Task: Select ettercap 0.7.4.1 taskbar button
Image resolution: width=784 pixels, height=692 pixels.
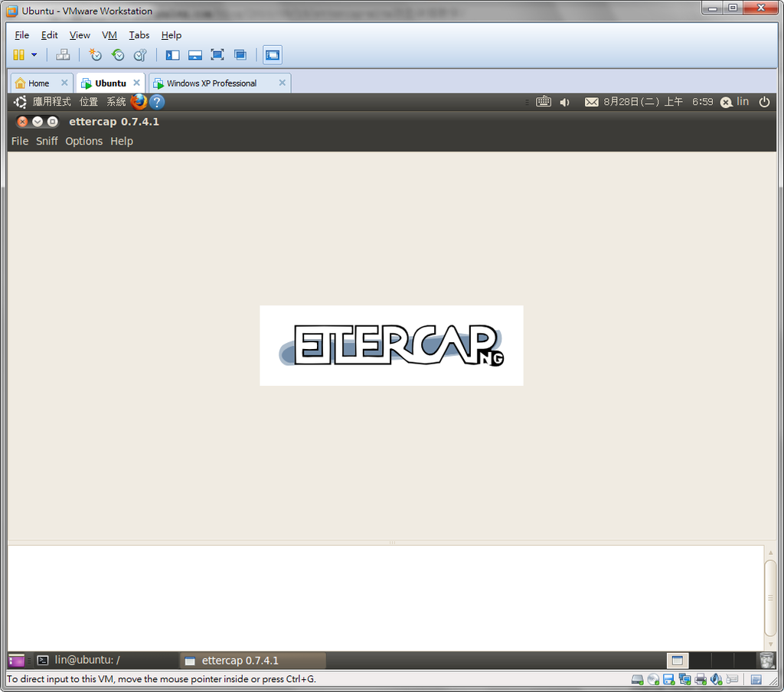Action: 253,661
